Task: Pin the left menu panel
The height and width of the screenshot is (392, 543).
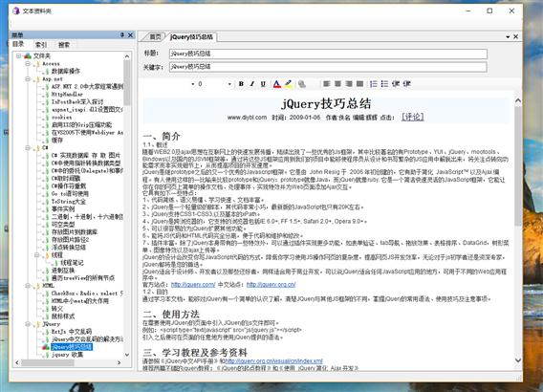Action: point(122,35)
